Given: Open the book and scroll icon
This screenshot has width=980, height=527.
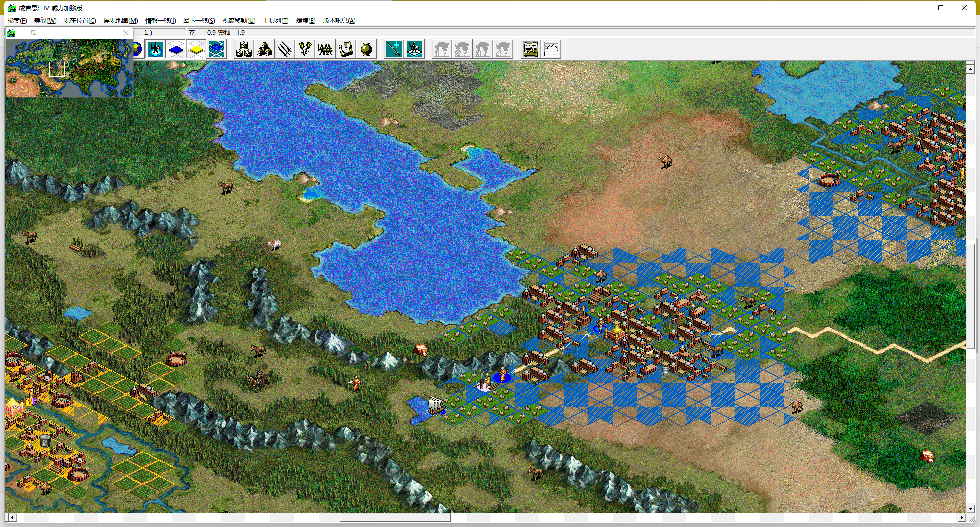Looking at the screenshot, I should (346, 50).
